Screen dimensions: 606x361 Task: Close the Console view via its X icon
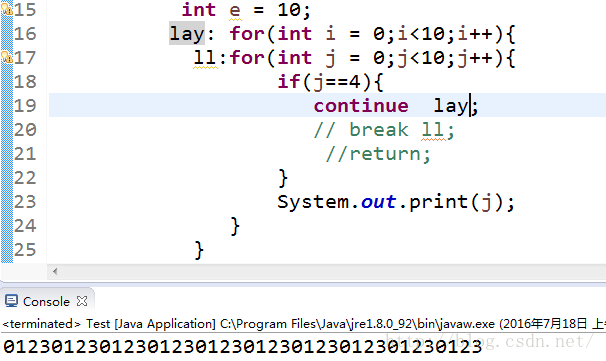point(82,301)
